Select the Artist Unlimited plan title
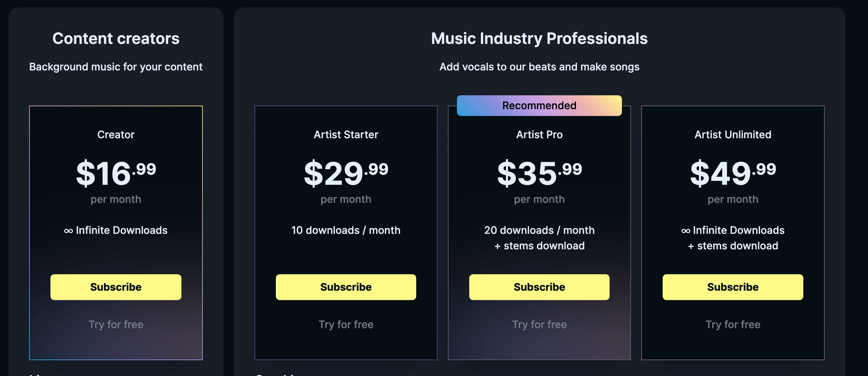Viewport: 868px width, 376px height. coord(732,134)
